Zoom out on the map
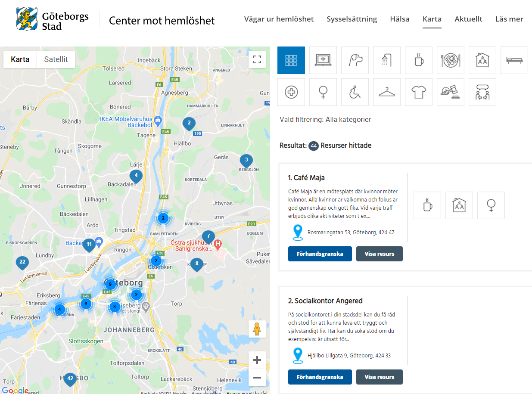 [257, 378]
